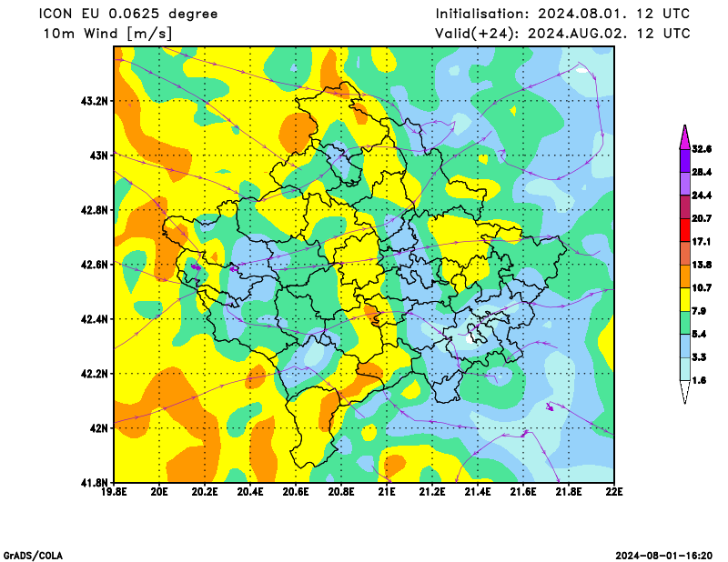Click the 'Valid(+24): 2024.AUG.02. 12 UTC' text
Screen dimensions: 728x562
coord(562,34)
